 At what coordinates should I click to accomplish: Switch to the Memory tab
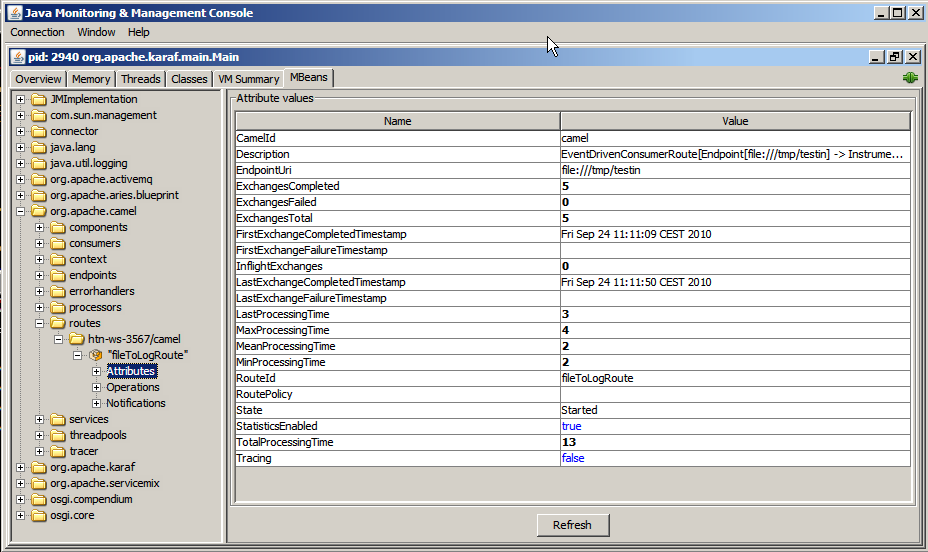tap(91, 79)
